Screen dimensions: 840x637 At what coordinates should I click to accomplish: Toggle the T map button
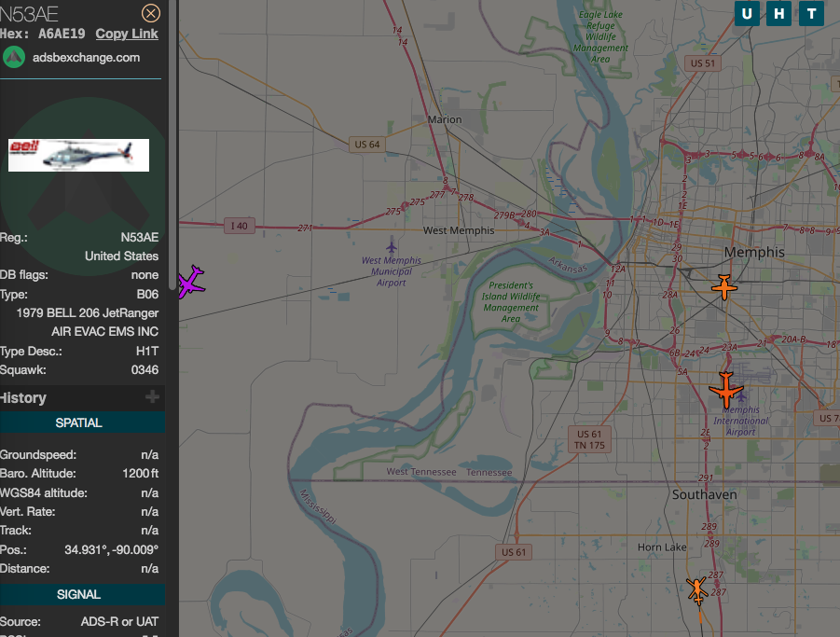pyautogui.click(x=812, y=13)
